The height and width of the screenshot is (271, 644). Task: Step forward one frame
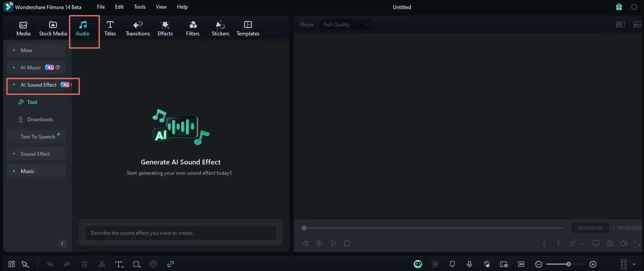tap(320, 243)
